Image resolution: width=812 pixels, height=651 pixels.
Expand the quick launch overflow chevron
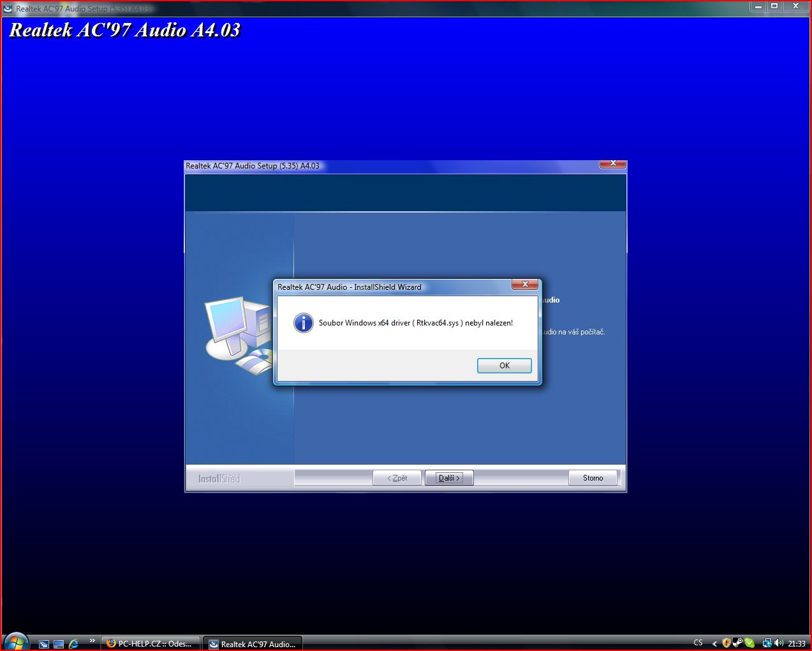(x=92, y=641)
